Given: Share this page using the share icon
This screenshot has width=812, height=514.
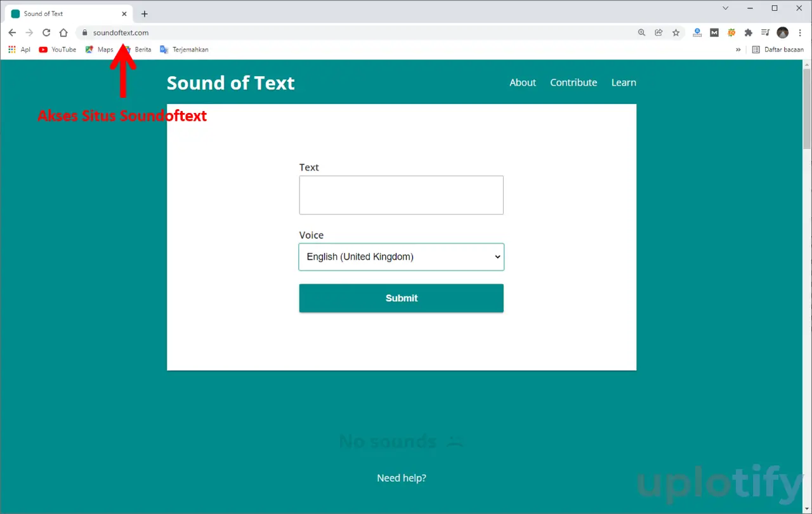Looking at the screenshot, I should (659, 32).
